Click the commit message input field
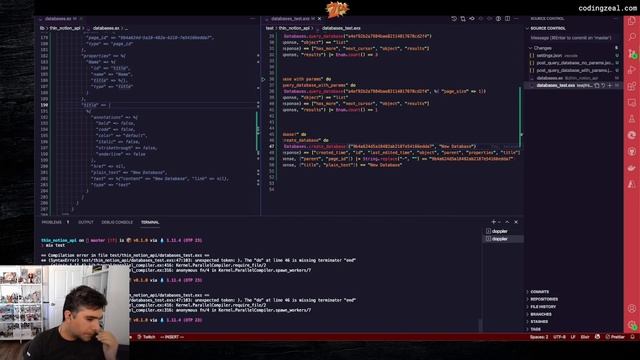Image resolution: width=640 pixels, height=360 pixels. (573, 38)
